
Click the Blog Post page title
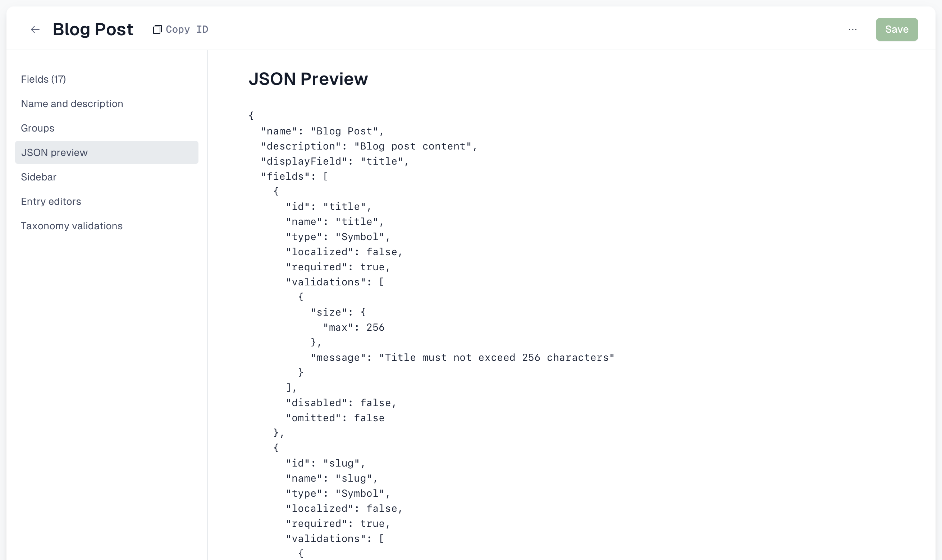point(93,29)
